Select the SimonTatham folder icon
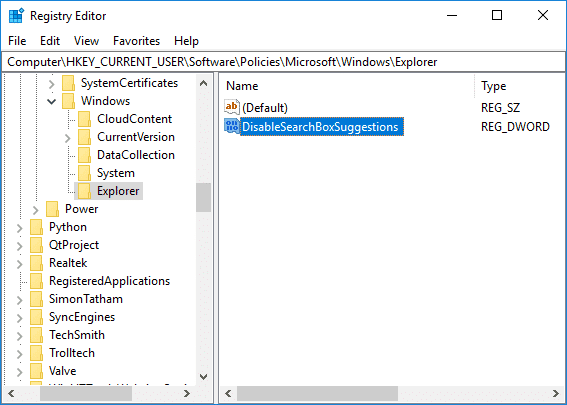This screenshot has height=405, width=567. tap(37, 299)
